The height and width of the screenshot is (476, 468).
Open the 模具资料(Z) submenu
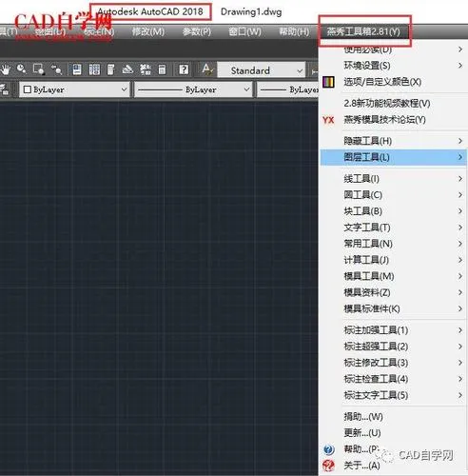pyautogui.click(x=393, y=292)
